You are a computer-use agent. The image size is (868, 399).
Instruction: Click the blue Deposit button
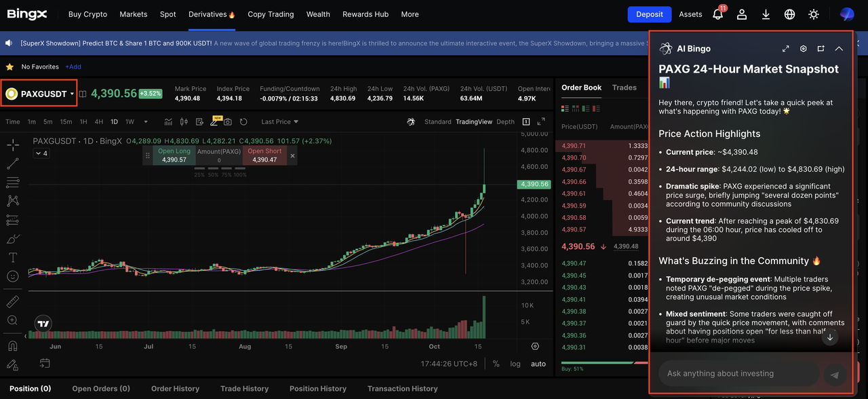[x=649, y=14]
